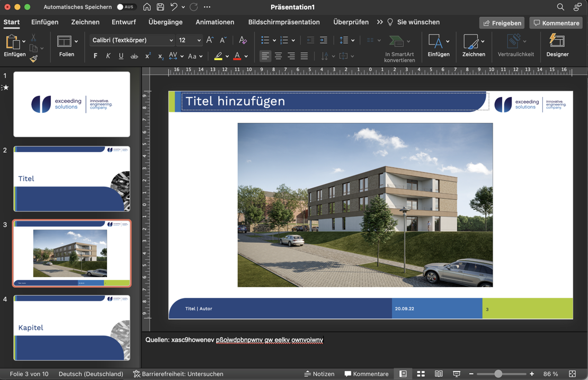Apply strikethrough formatting icon
The height and width of the screenshot is (380, 588).
[x=134, y=56]
